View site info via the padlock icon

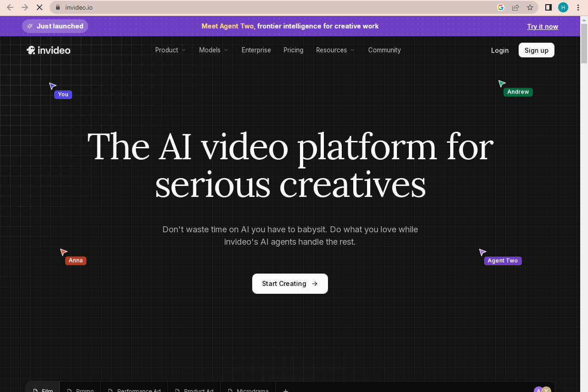coord(58,7)
